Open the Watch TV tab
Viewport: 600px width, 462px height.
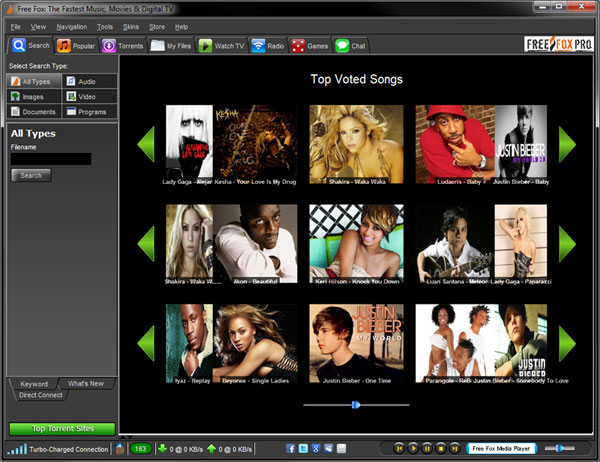tap(221, 46)
